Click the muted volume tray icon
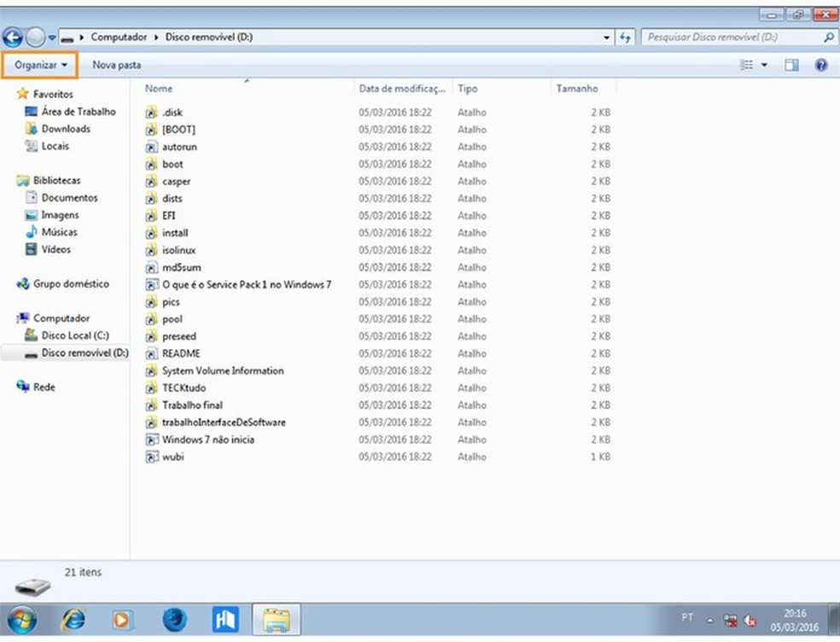The image size is (840, 642). pyautogui.click(x=750, y=622)
